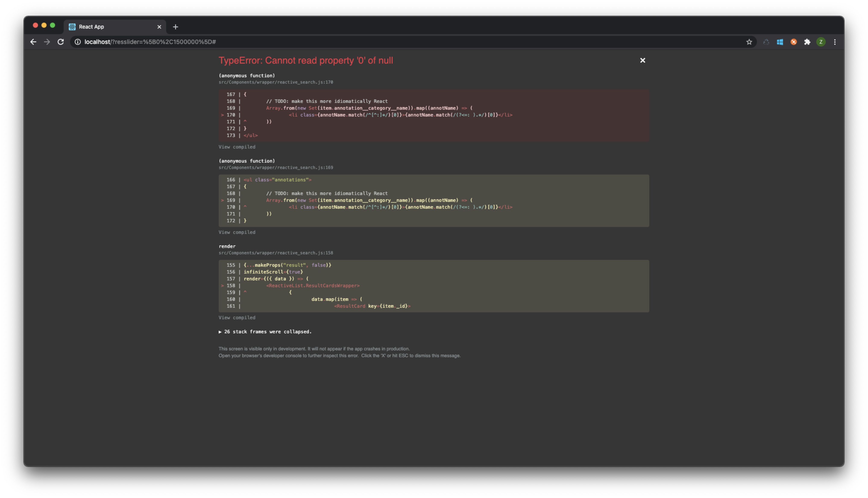Open the site information info icon
This screenshot has width=868, height=498.
tap(78, 42)
